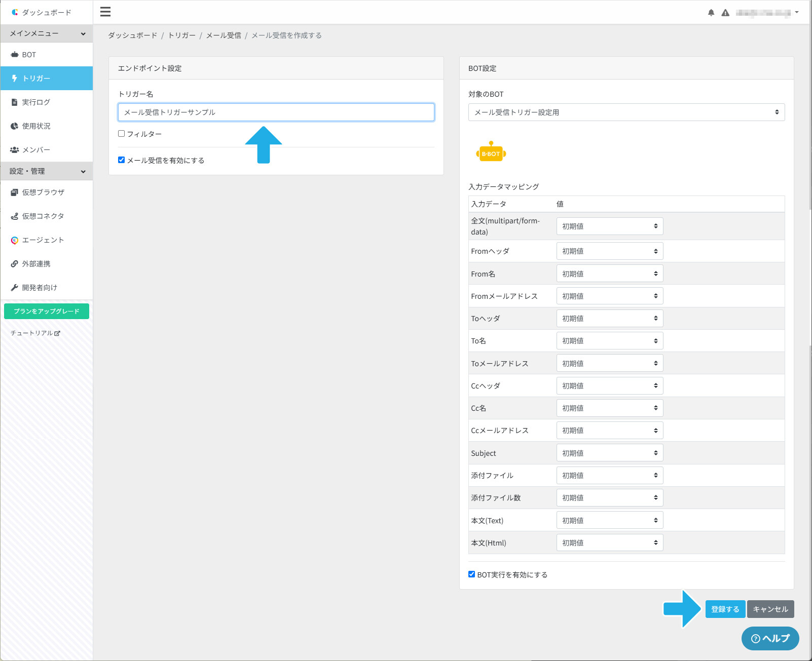Screen dimensions: 812x661
Task: Open 使用状況 menu item
Action: (x=47, y=126)
